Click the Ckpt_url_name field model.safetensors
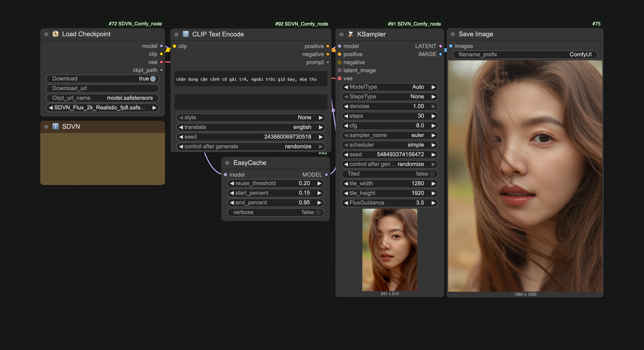This screenshot has width=644, height=350. (x=103, y=98)
